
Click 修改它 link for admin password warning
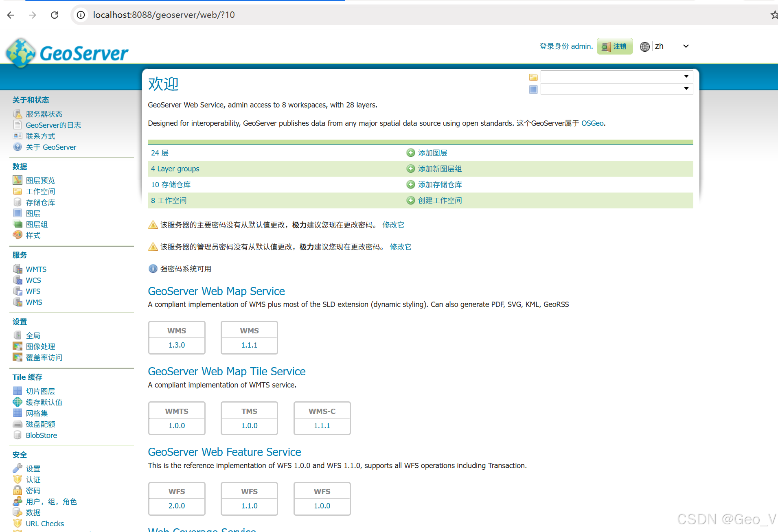point(401,247)
